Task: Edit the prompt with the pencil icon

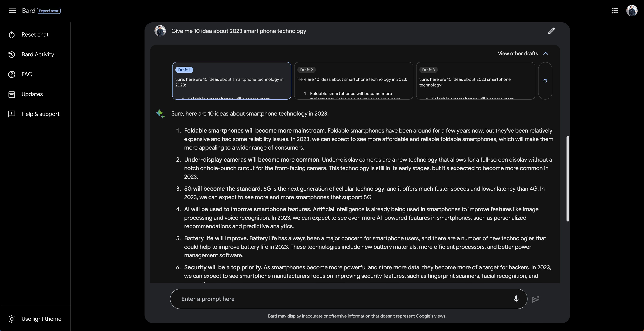Action: click(x=551, y=31)
